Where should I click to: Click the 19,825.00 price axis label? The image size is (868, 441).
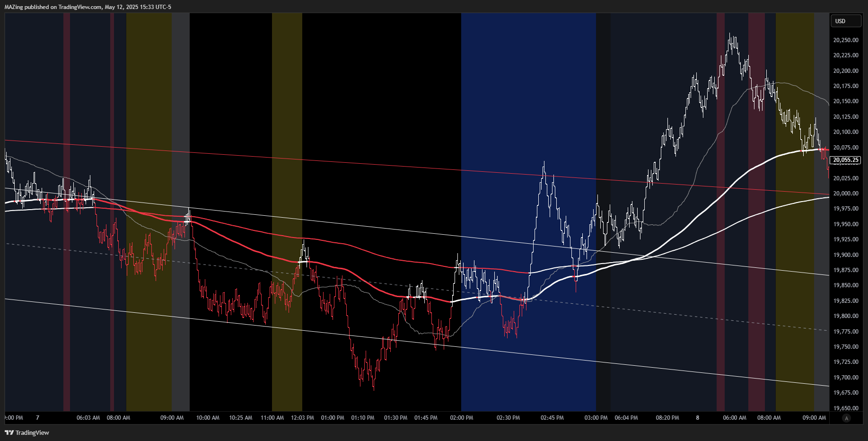click(x=846, y=301)
